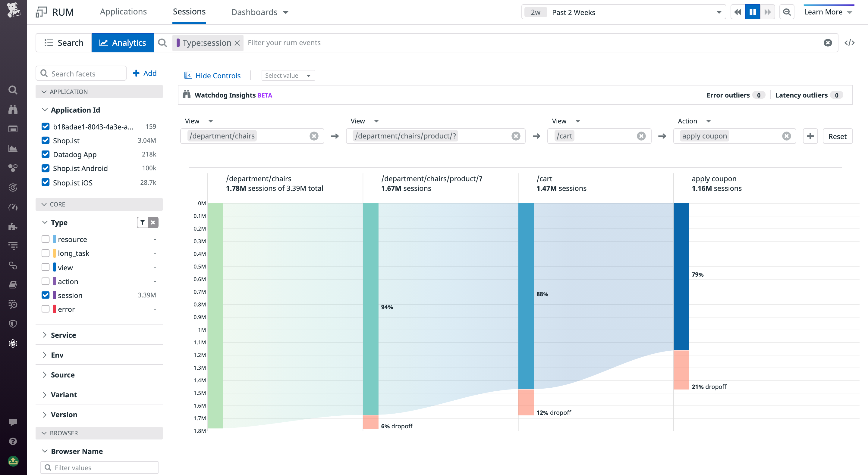Screen dimensions: 868x475
Task: Select the magnifier search icon in sidebar
Action: (13, 90)
